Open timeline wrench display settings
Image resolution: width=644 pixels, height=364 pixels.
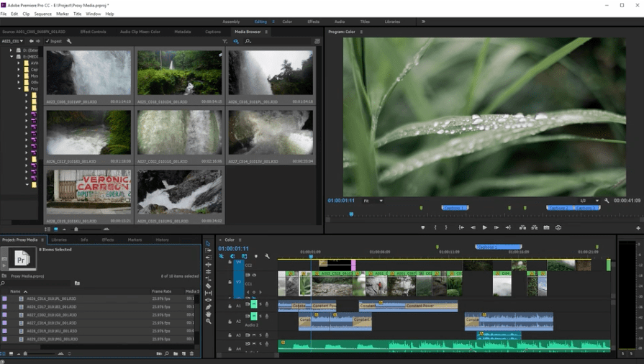[x=267, y=256]
